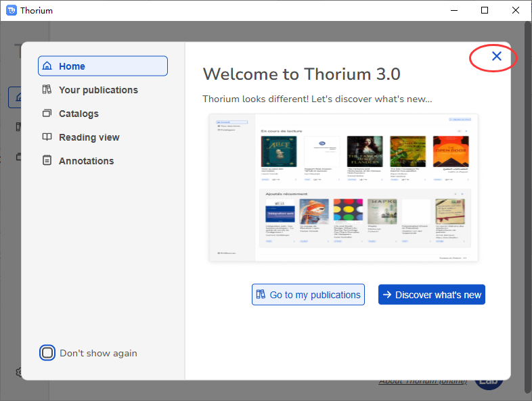
Task: Open the About Thorium link
Action: tap(422, 382)
